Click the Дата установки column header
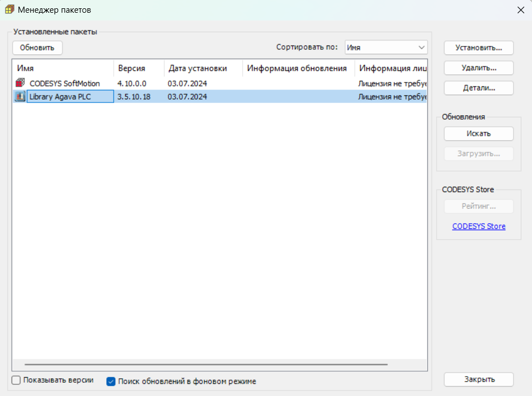532x396 pixels. click(203, 68)
